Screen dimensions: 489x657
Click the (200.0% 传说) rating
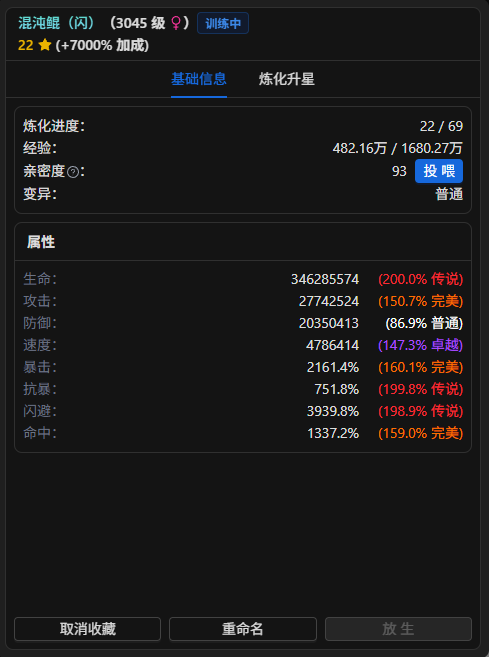point(420,279)
